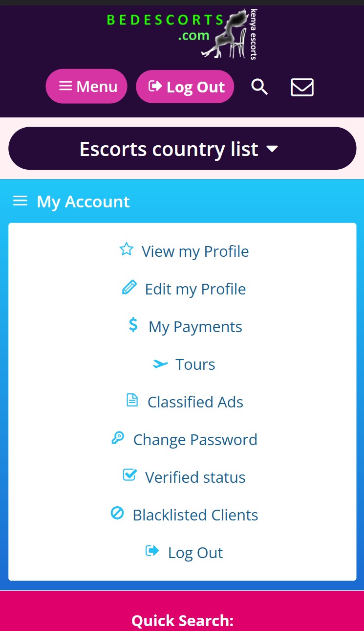Toggle the My Account hamburger icon

(20, 201)
